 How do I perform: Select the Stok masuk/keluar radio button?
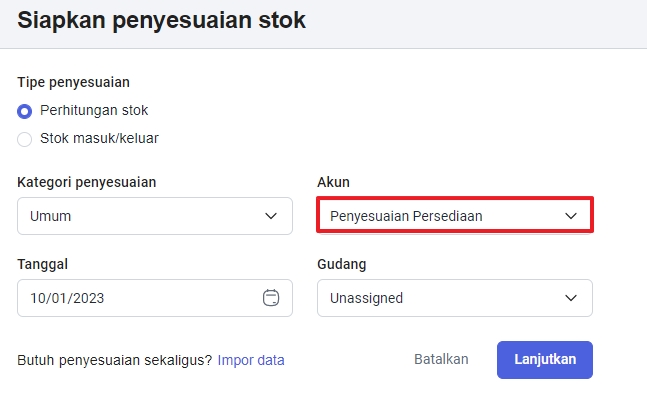pos(25,139)
